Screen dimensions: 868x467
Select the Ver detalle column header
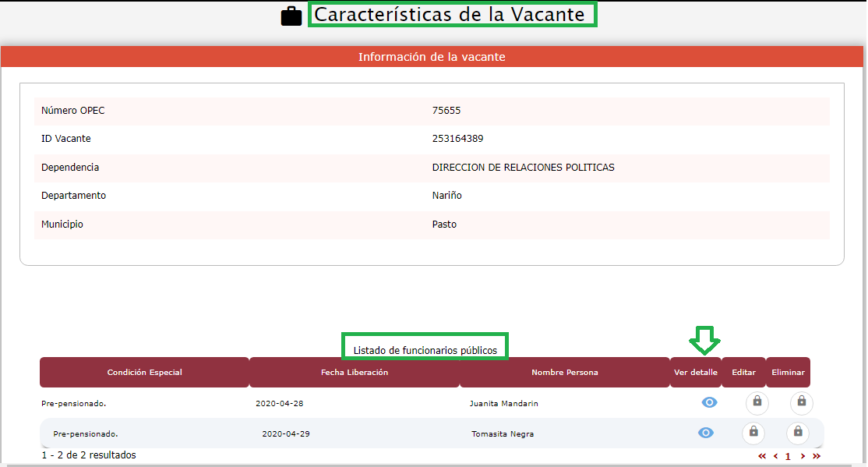click(x=695, y=373)
